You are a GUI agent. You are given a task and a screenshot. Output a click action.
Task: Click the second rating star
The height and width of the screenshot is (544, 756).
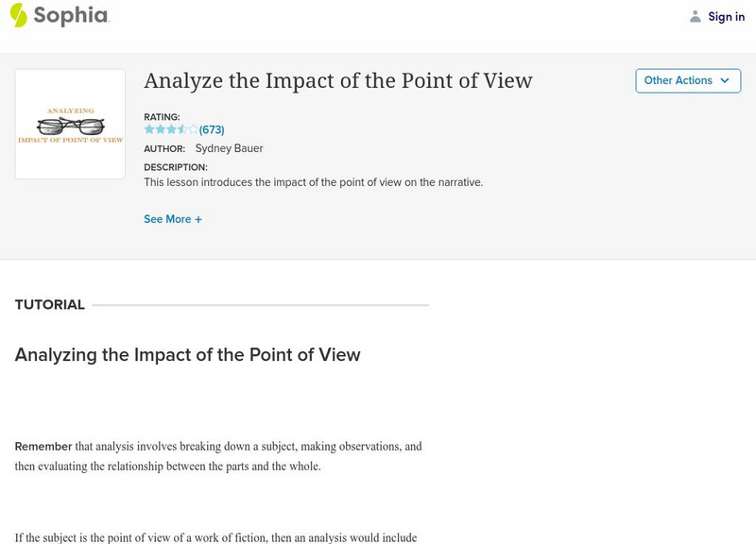[160, 129]
